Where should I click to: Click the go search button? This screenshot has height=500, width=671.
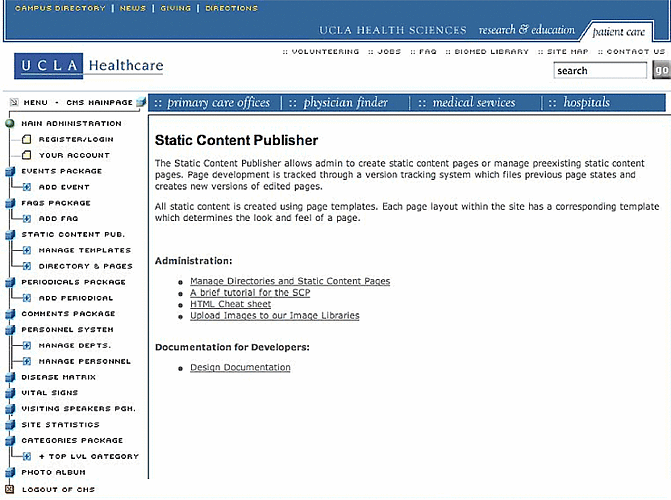point(661,70)
